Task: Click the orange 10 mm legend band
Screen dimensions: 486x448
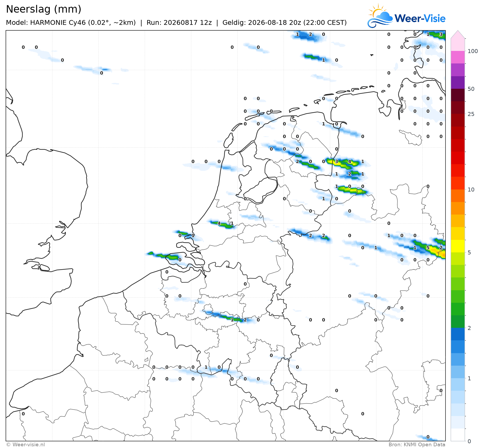Action: 458,196
